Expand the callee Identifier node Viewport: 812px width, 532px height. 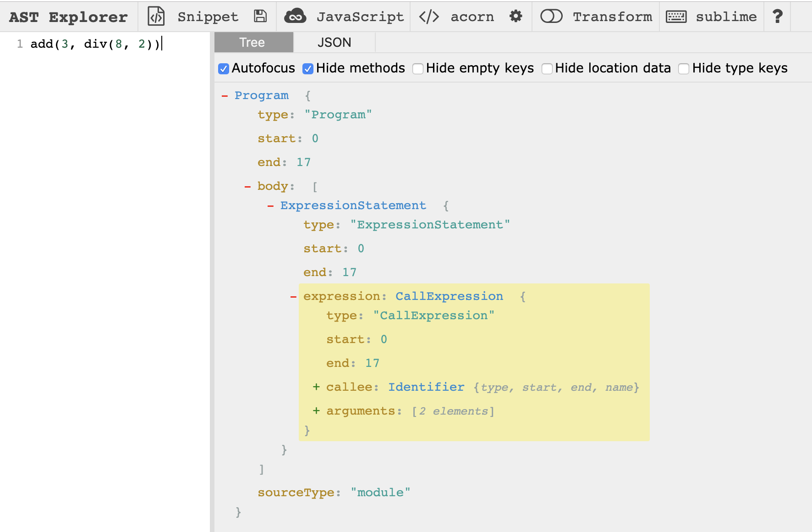click(316, 387)
